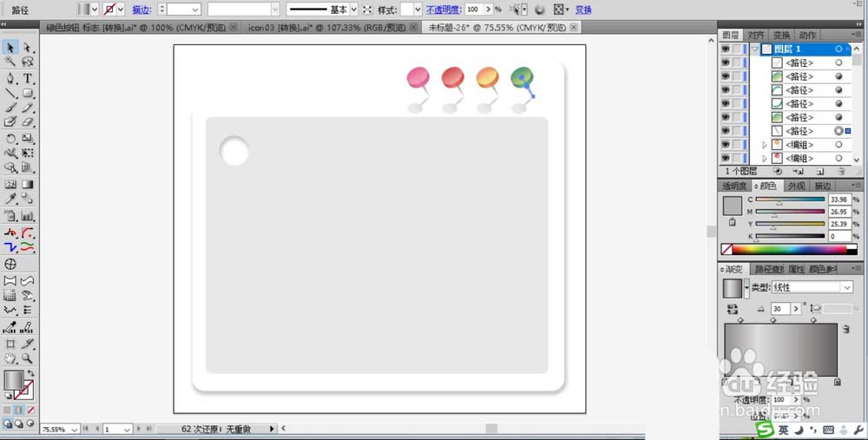Open the gradient 类型 线性 dropdown
This screenshot has width=868, height=440.
pos(847,287)
